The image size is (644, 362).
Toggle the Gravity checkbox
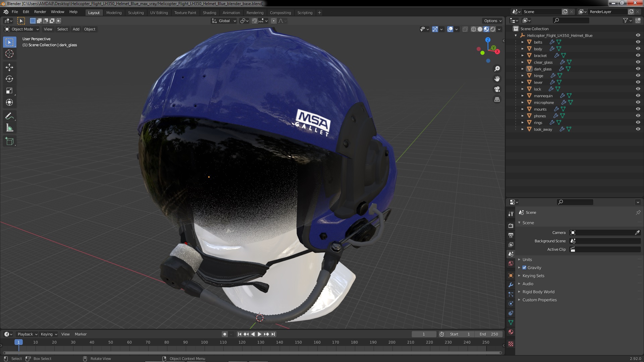[524, 267]
